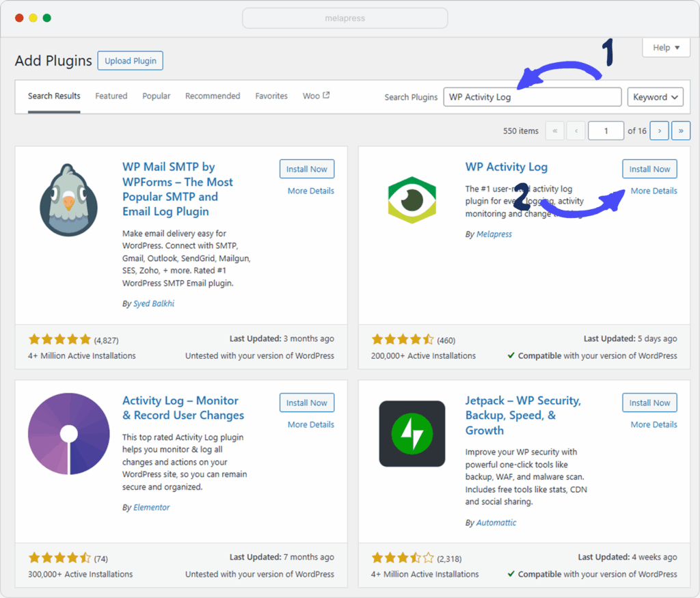The width and height of the screenshot is (700, 598).
Task: Click the current page number field
Action: [x=606, y=131]
